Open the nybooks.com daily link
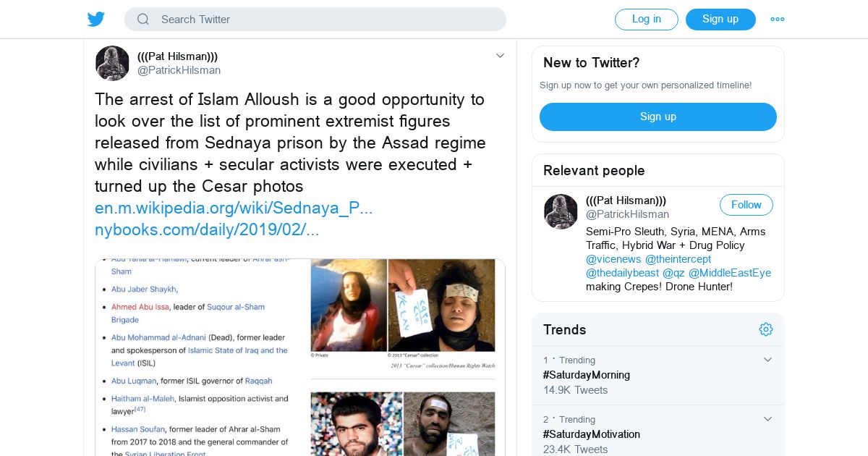Image resolution: width=868 pixels, height=456 pixels. pyautogui.click(x=207, y=230)
